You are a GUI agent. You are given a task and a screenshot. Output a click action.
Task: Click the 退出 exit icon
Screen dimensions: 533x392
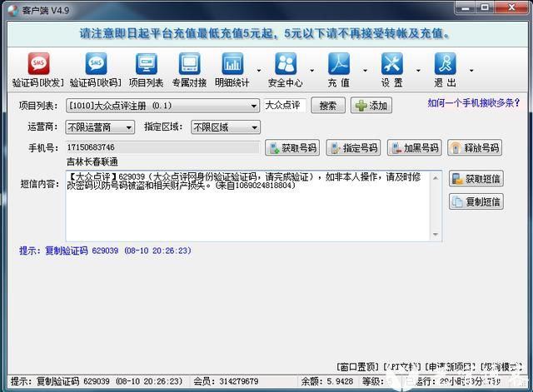coord(445,64)
